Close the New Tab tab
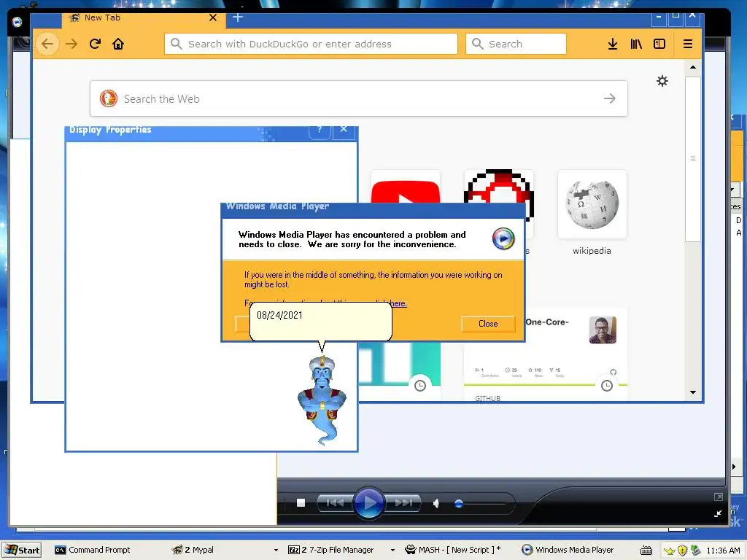The height and width of the screenshot is (560, 747). [x=213, y=17]
